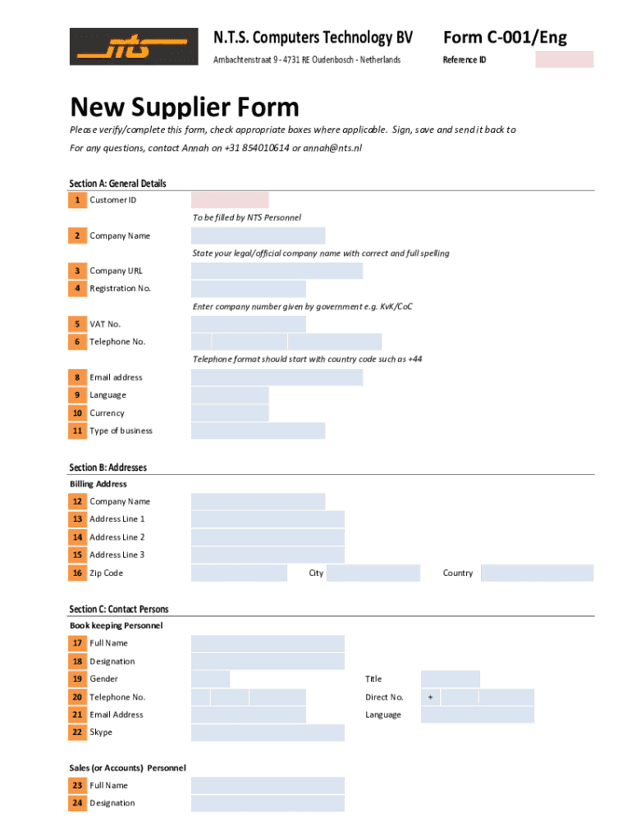Focus the Zip Code field
This screenshot has height=840, width=632.
point(239,573)
